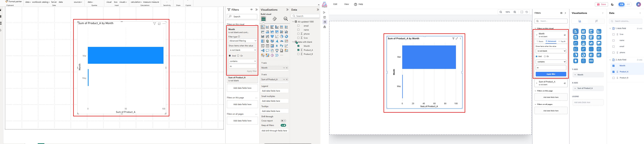Viewport: 644px width, 144px height.
Task: Uncheck the Month field in PRISM Data panel
Action: (x=613, y=66)
